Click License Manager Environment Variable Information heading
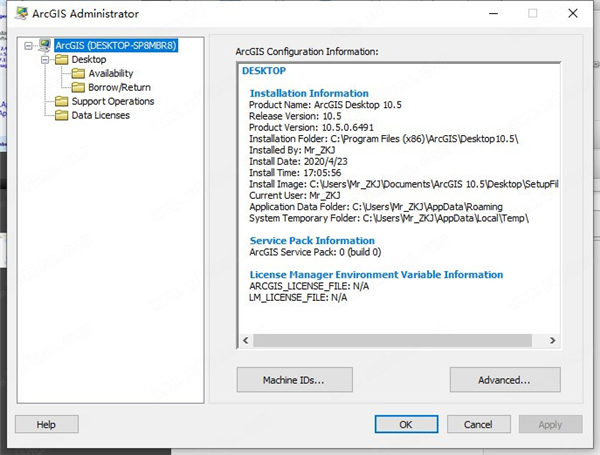Viewport: 600px width, 455px height. pyautogui.click(x=377, y=275)
